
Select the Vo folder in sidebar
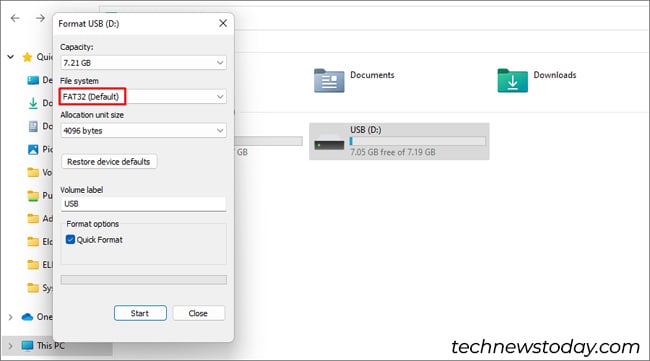[x=33, y=172]
